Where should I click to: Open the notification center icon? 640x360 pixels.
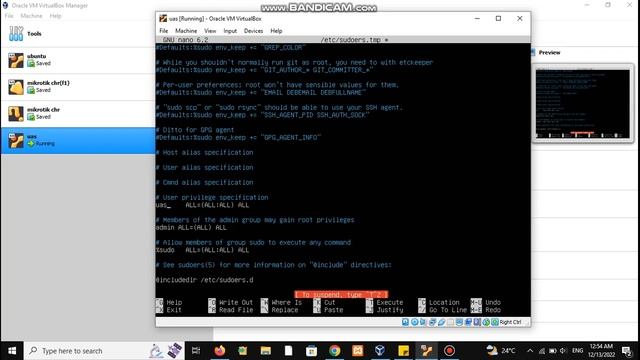pyautogui.click(x=627, y=351)
